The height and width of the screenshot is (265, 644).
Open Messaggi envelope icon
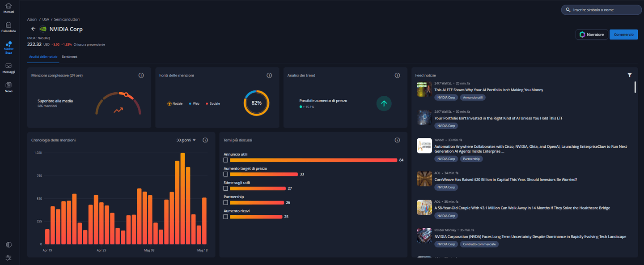click(x=8, y=66)
